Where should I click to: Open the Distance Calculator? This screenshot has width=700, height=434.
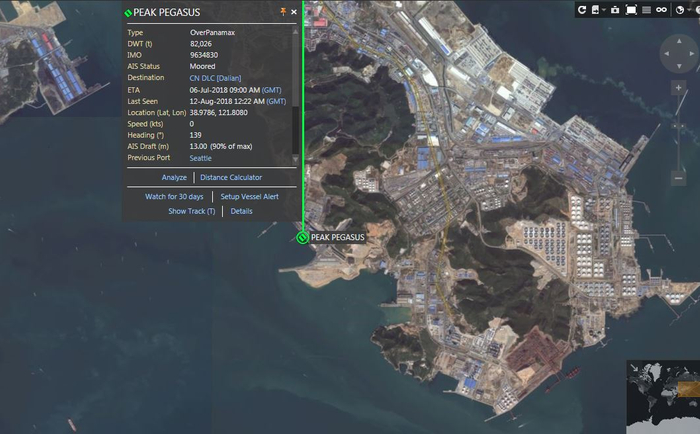231,177
